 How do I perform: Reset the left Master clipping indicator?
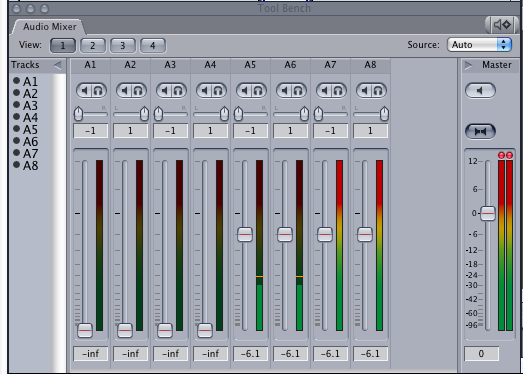[501, 155]
